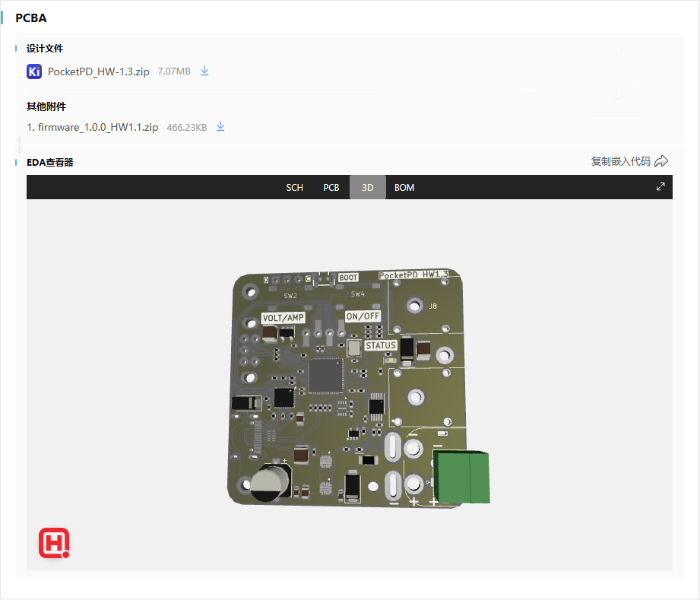Select the 3D view tab

(368, 188)
